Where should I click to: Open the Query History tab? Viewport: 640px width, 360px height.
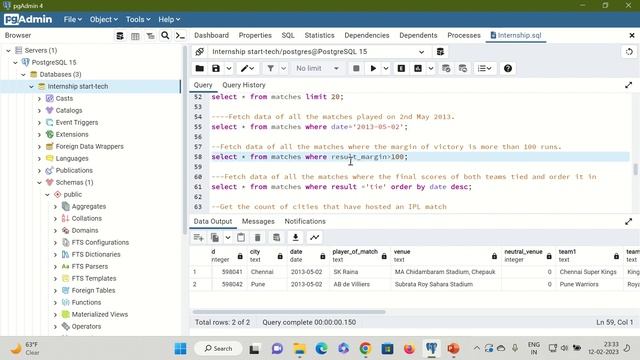(x=244, y=85)
